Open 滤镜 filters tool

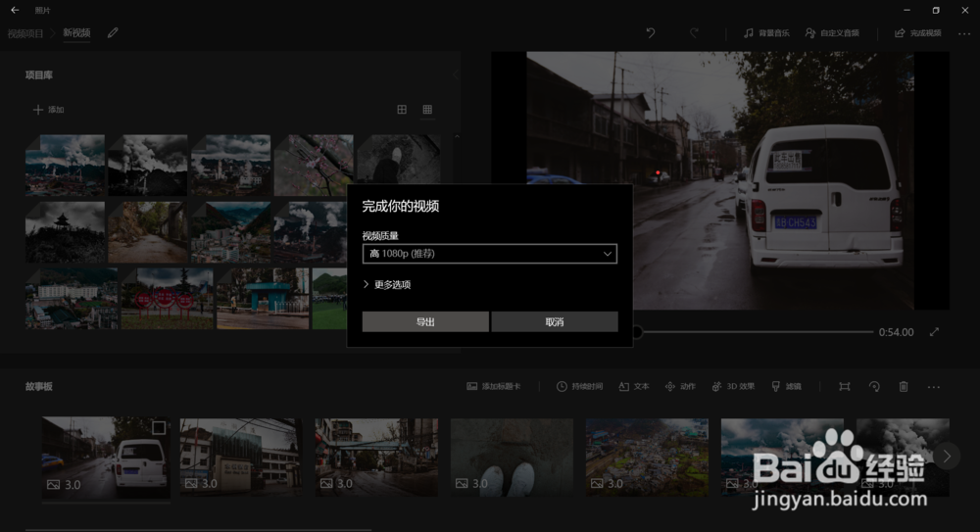[786, 386]
